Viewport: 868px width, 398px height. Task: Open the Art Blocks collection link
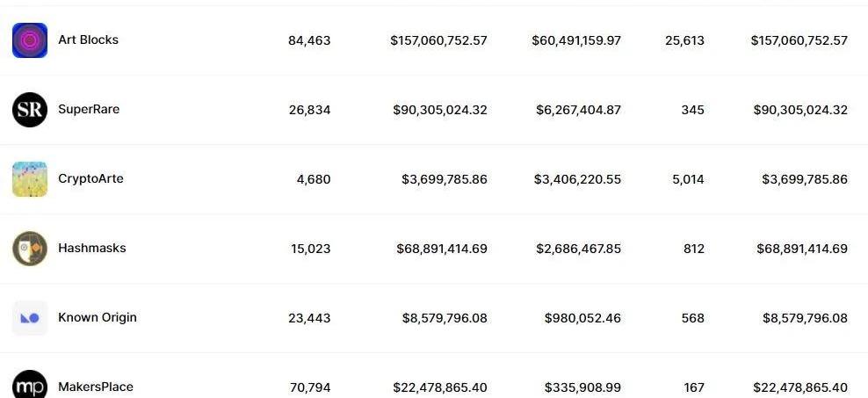(x=88, y=40)
